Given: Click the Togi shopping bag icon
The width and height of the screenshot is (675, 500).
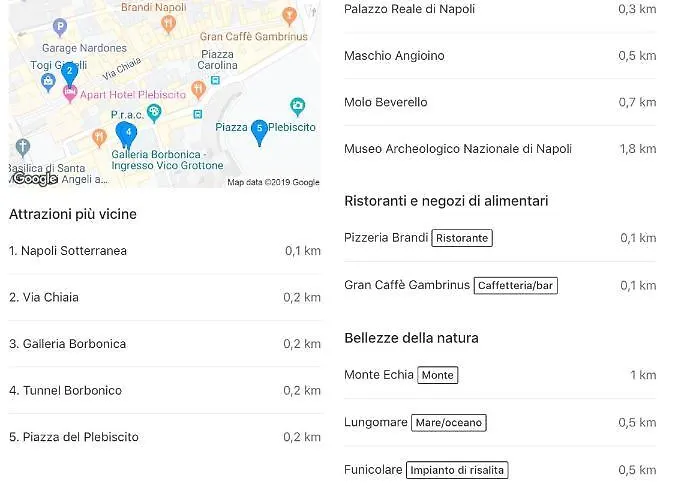Looking at the screenshot, I should pos(48,79).
